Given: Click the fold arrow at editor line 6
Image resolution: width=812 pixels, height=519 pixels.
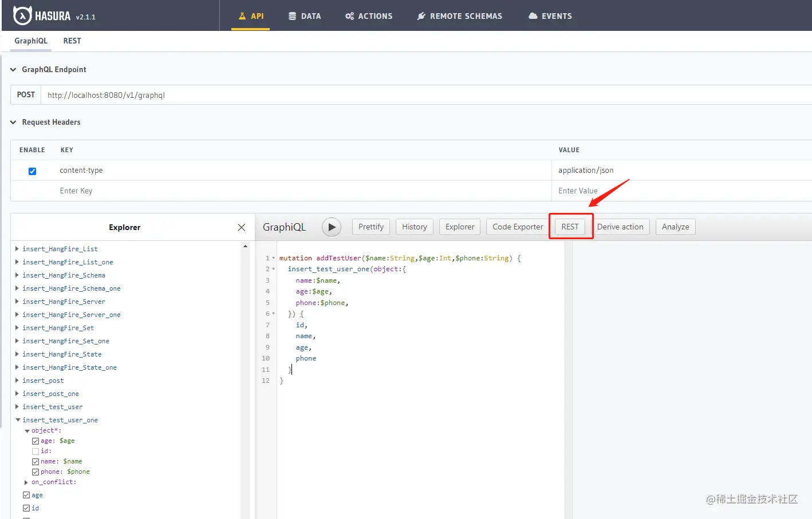Looking at the screenshot, I should pyautogui.click(x=273, y=314).
